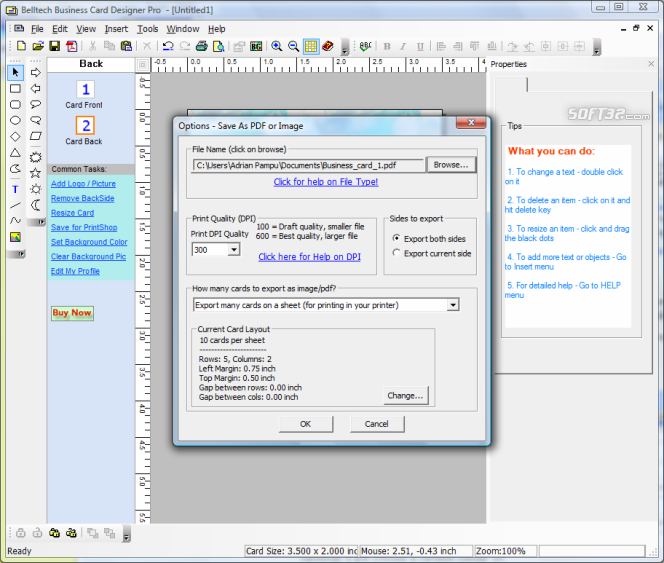Click the Print icon in toolbar
Viewport: 664px width, 563px height.
(202, 46)
